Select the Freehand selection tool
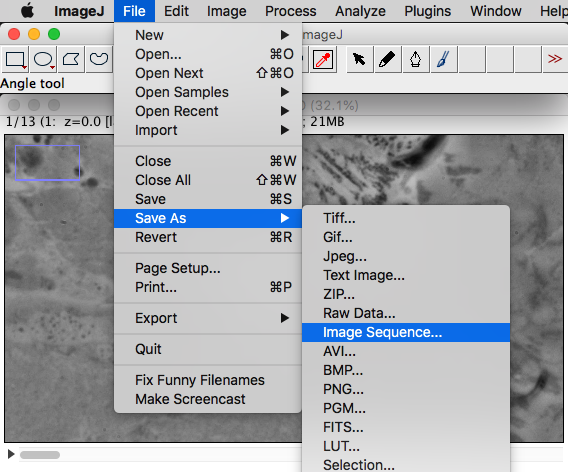This screenshot has width=568, height=472. click(99, 59)
